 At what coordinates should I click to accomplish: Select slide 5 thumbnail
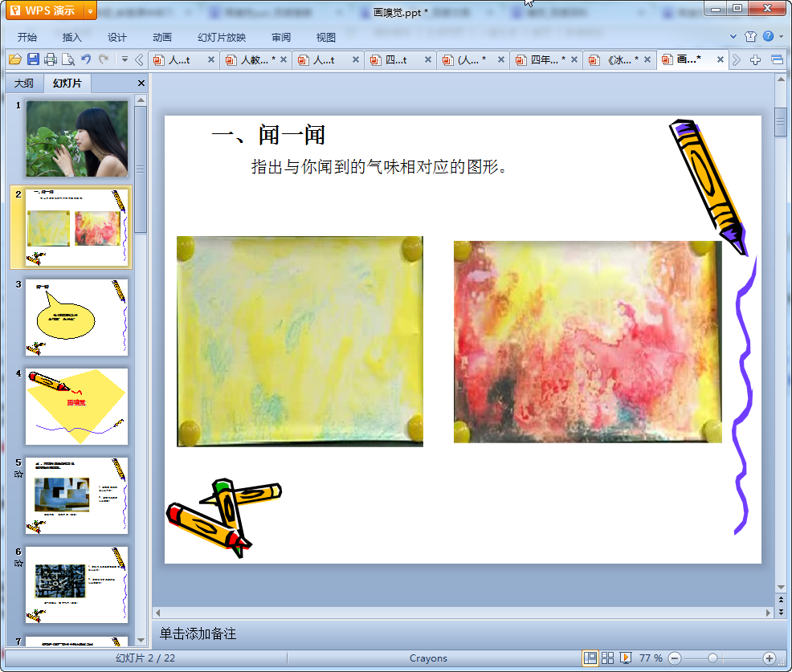[77, 496]
